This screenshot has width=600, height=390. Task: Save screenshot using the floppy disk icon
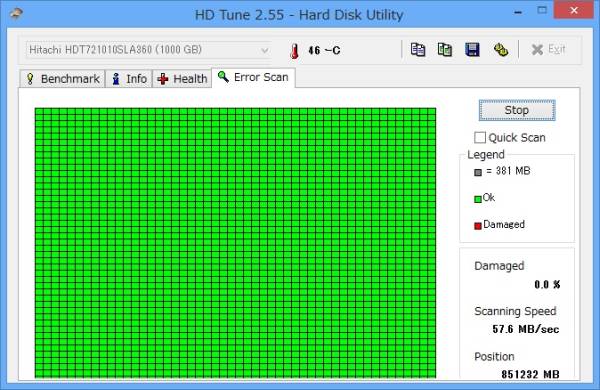click(x=472, y=50)
